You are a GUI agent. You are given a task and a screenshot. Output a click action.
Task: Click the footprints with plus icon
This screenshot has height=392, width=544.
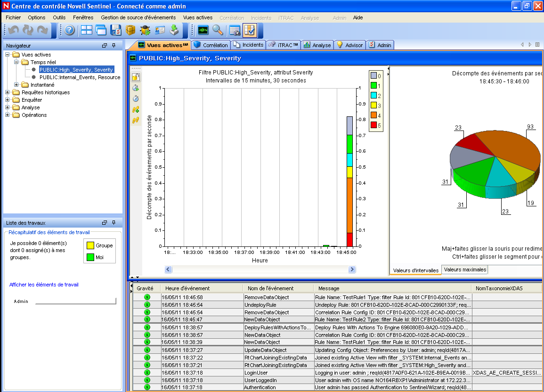[x=136, y=110]
